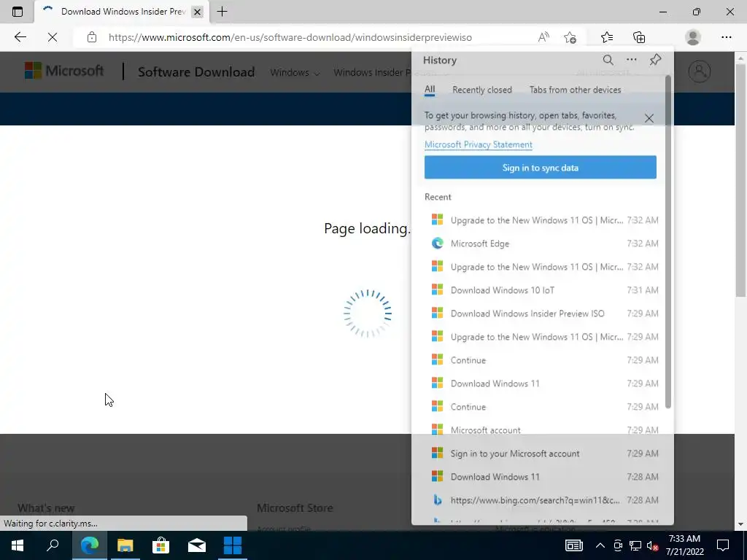The height and width of the screenshot is (560, 747).
Task: Open Download Windows Insider Preview ISO entry
Action: [544, 314]
